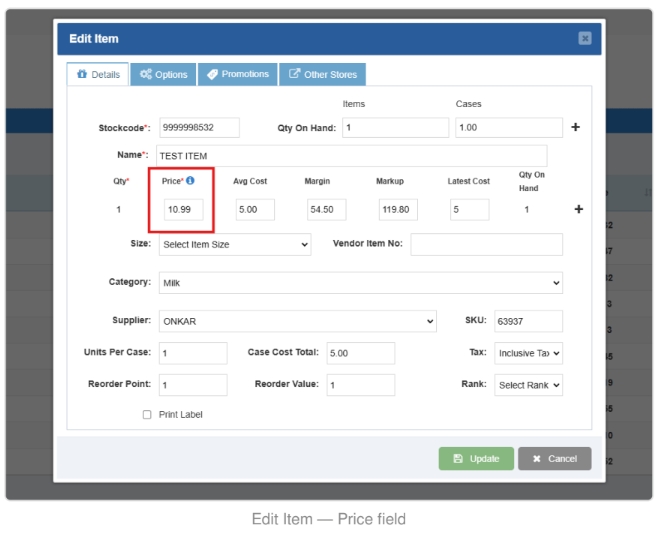
Task: Open the Other Stores tab
Action: (322, 74)
